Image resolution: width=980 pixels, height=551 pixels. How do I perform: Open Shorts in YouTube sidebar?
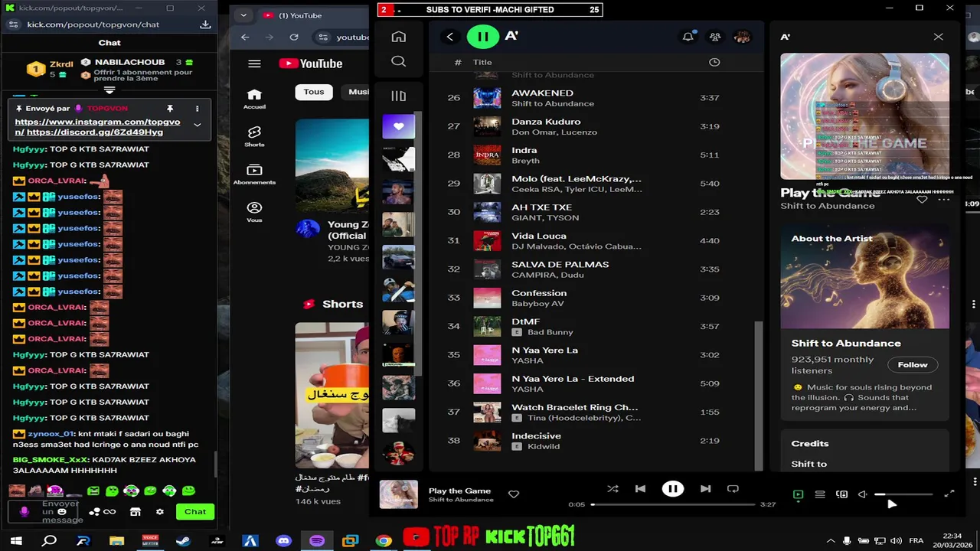click(254, 136)
